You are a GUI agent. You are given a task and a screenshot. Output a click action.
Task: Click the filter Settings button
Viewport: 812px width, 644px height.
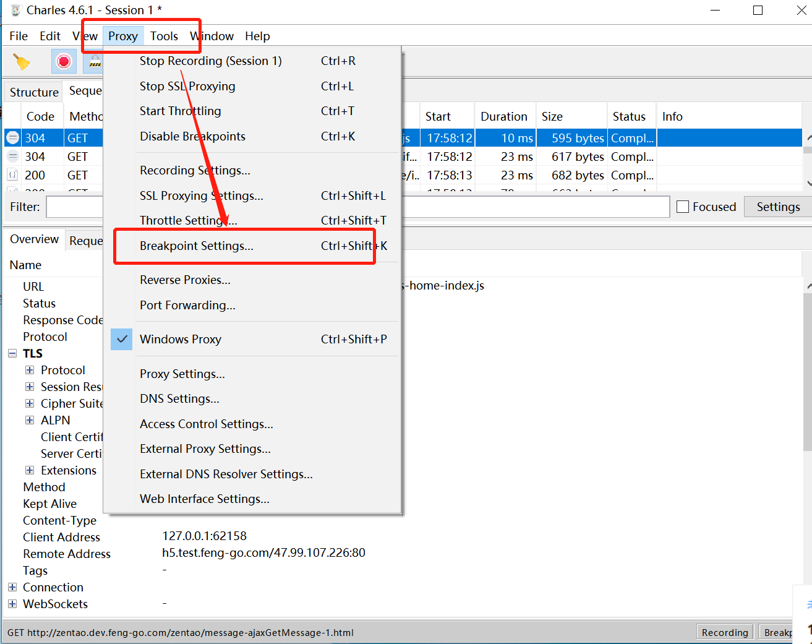pos(778,207)
